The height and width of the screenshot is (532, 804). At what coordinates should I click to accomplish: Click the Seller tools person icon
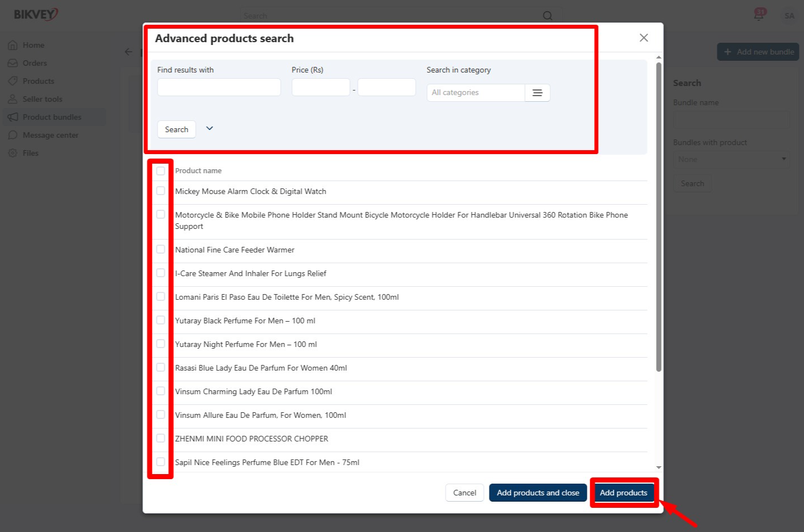point(13,99)
